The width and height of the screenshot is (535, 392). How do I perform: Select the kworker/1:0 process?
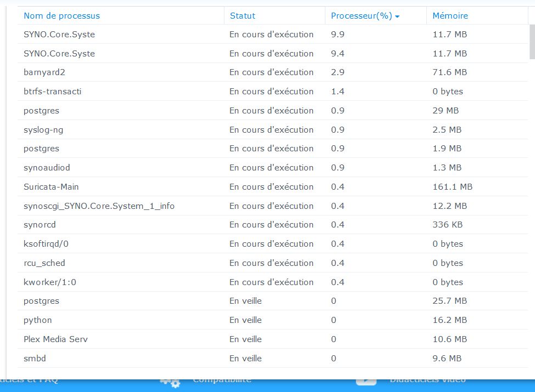coord(273,282)
